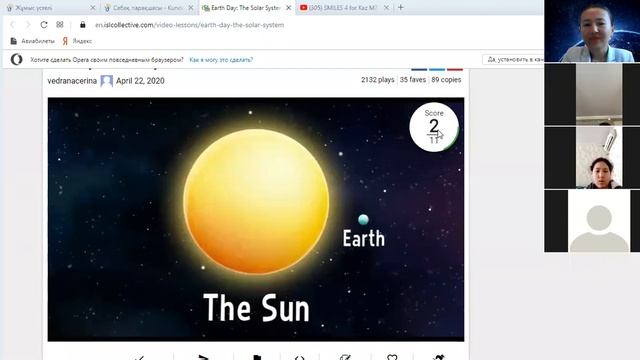Click the padlock site security icon

[x=83, y=25]
